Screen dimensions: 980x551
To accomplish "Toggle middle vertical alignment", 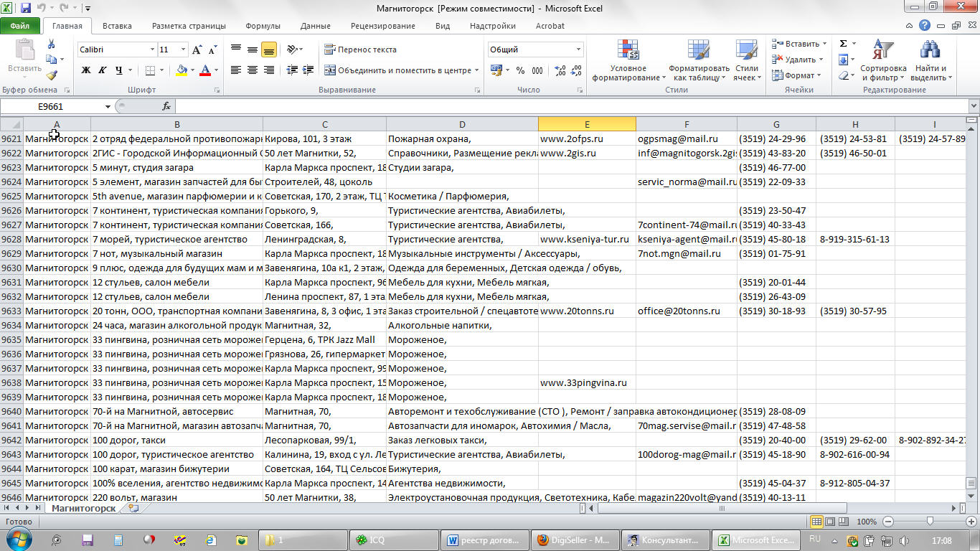I will click(x=253, y=50).
